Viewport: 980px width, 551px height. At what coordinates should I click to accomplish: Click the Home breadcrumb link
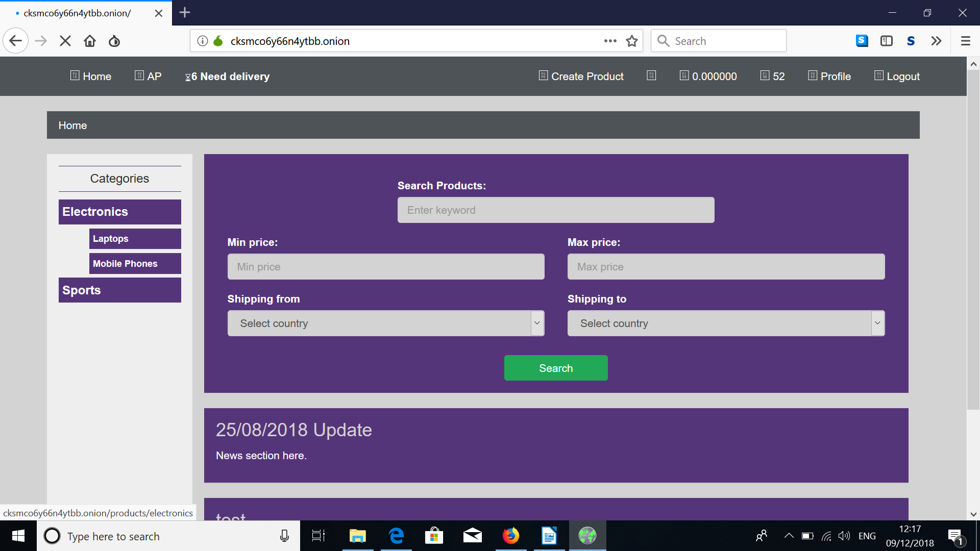coord(72,126)
